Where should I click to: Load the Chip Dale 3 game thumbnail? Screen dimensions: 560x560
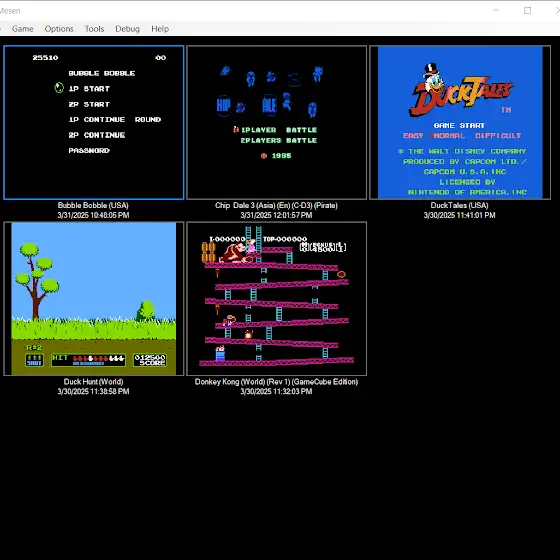click(276, 122)
